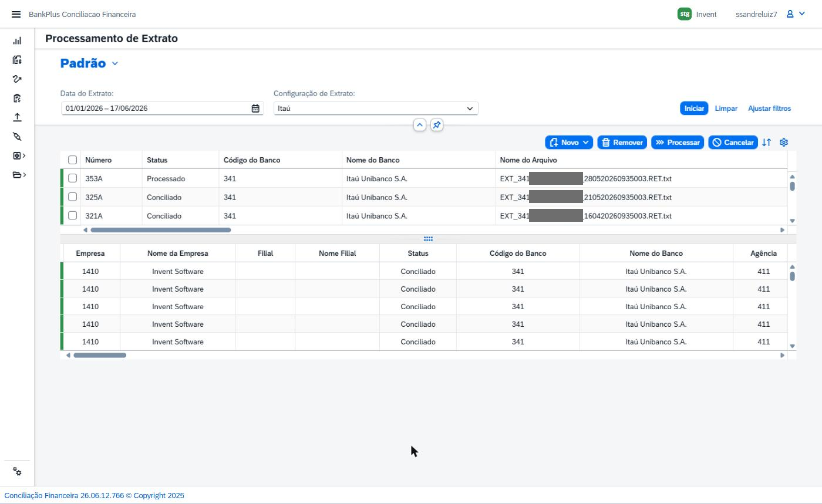822x504 pixels.
Task: Click the Limpar link button
Action: pos(726,109)
